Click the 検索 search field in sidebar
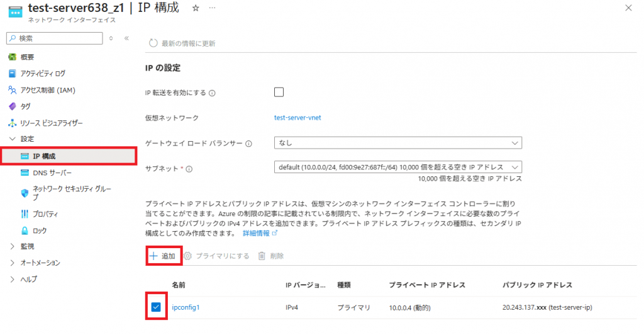Viewport: 644px width, 335px height. click(x=55, y=38)
